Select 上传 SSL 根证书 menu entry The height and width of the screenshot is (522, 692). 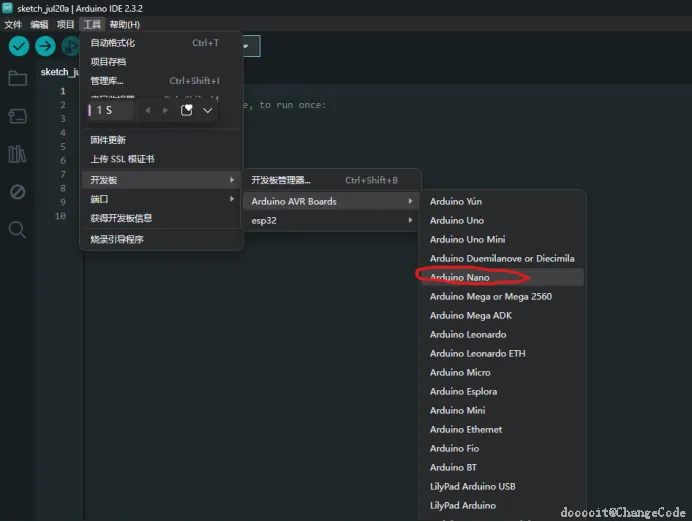pos(162,159)
